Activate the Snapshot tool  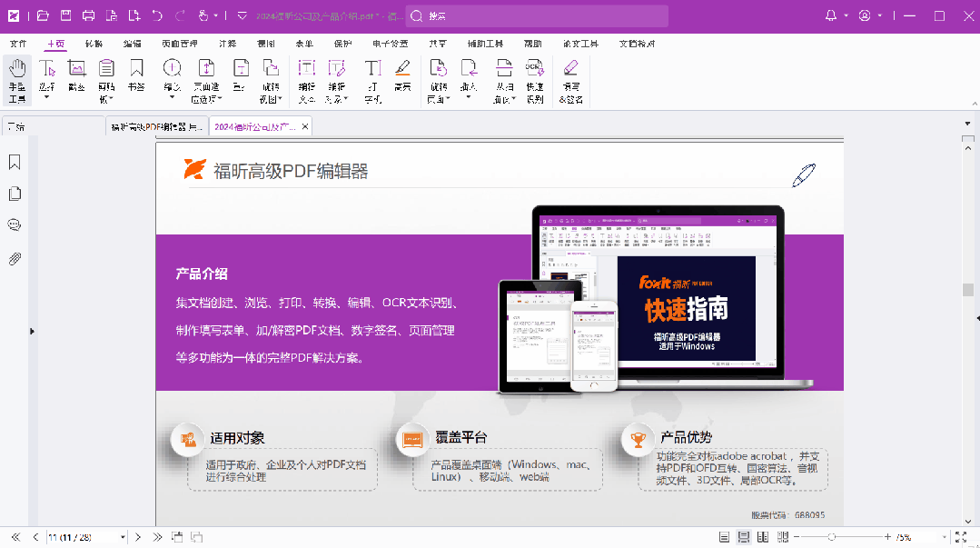[77, 75]
